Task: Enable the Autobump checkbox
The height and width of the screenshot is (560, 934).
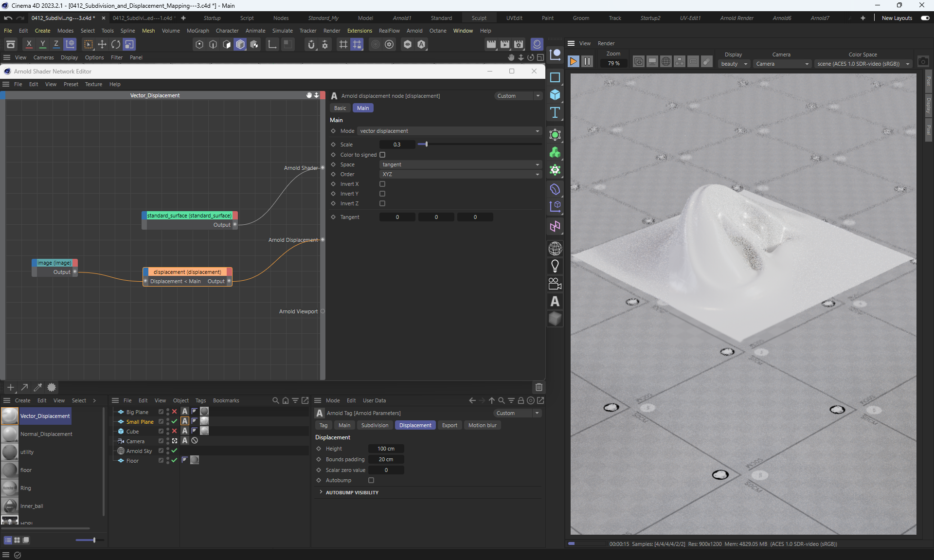Action: (x=371, y=480)
